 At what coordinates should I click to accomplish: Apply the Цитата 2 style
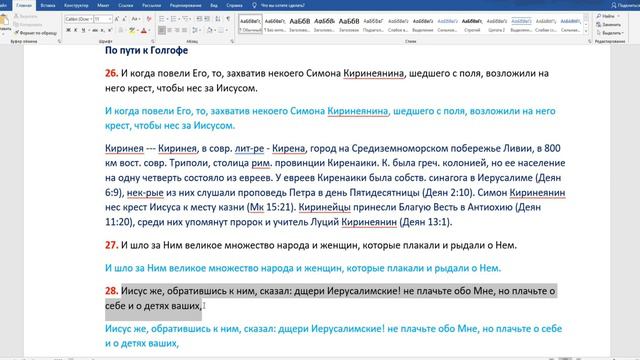pyautogui.click(x=497, y=24)
